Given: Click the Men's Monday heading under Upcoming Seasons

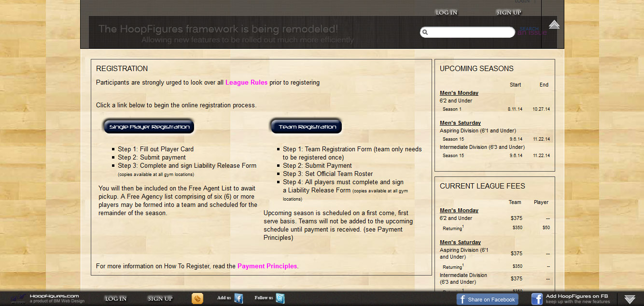Looking at the screenshot, I should pyautogui.click(x=459, y=93).
